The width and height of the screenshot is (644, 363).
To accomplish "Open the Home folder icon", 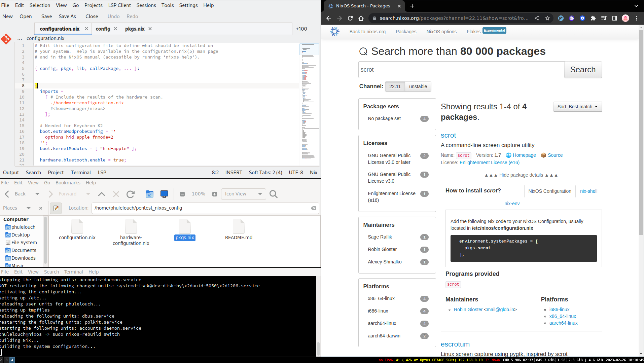I will [x=150, y=194].
